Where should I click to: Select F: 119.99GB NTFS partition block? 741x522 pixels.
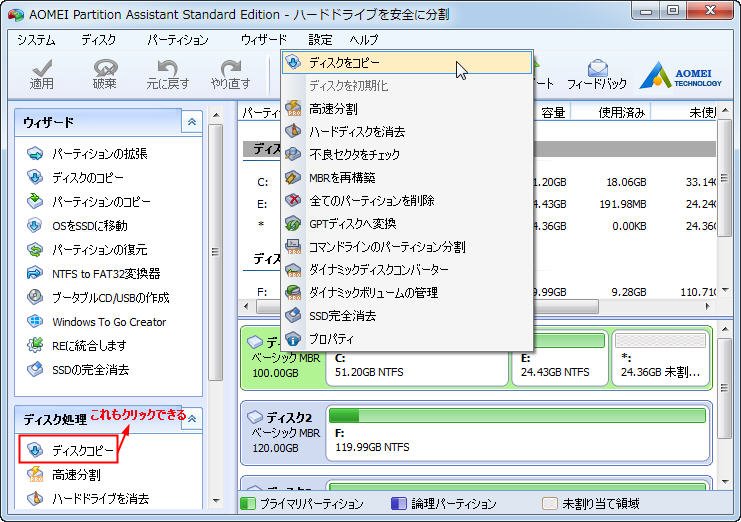coord(518,434)
